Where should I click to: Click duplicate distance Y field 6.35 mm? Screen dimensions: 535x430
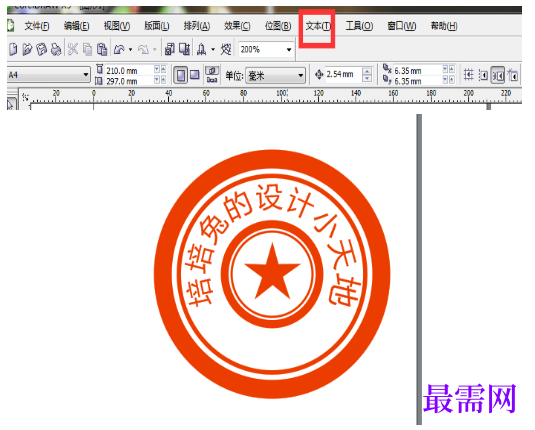pyautogui.click(x=417, y=81)
